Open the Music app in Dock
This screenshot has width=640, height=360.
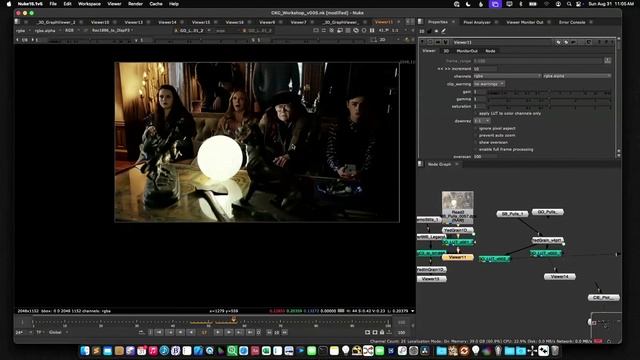[x=153, y=351]
